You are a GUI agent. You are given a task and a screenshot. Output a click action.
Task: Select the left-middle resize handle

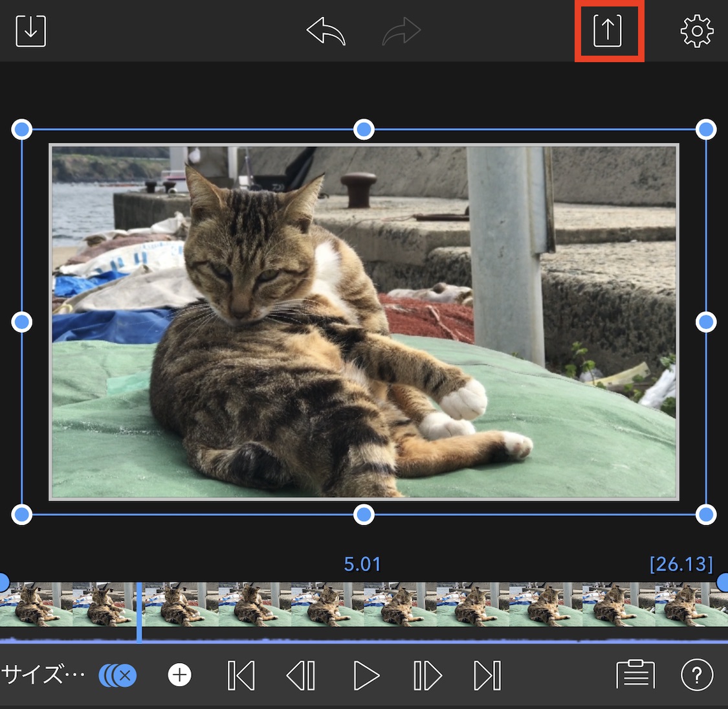22,322
